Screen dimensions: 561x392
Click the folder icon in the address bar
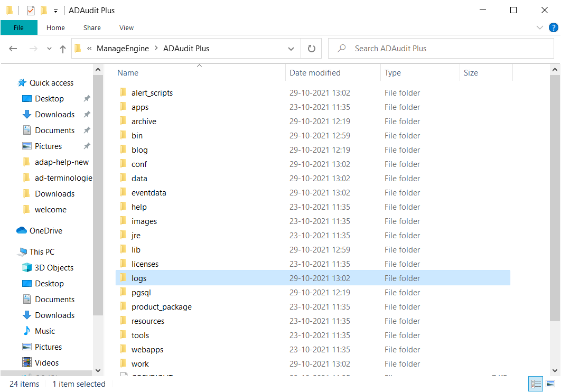tap(79, 48)
